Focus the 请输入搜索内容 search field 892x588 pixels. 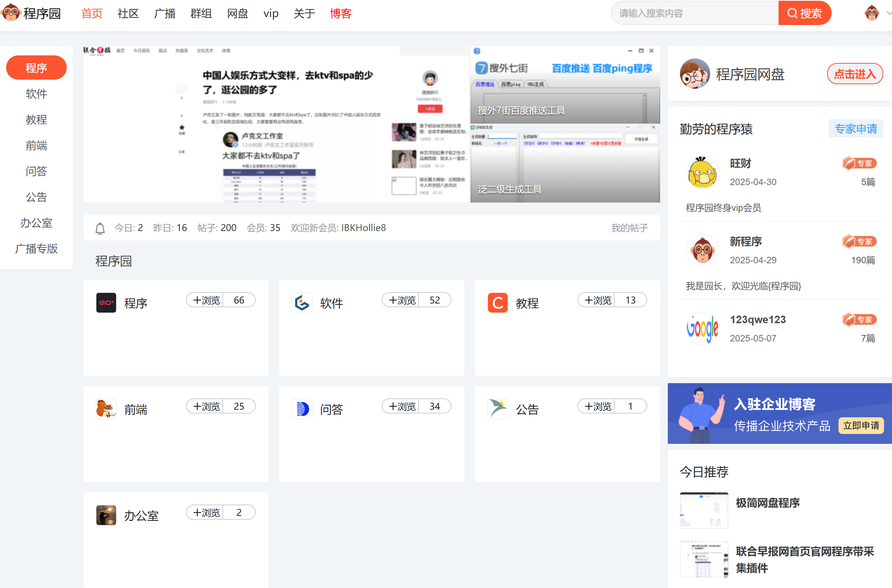(x=694, y=13)
